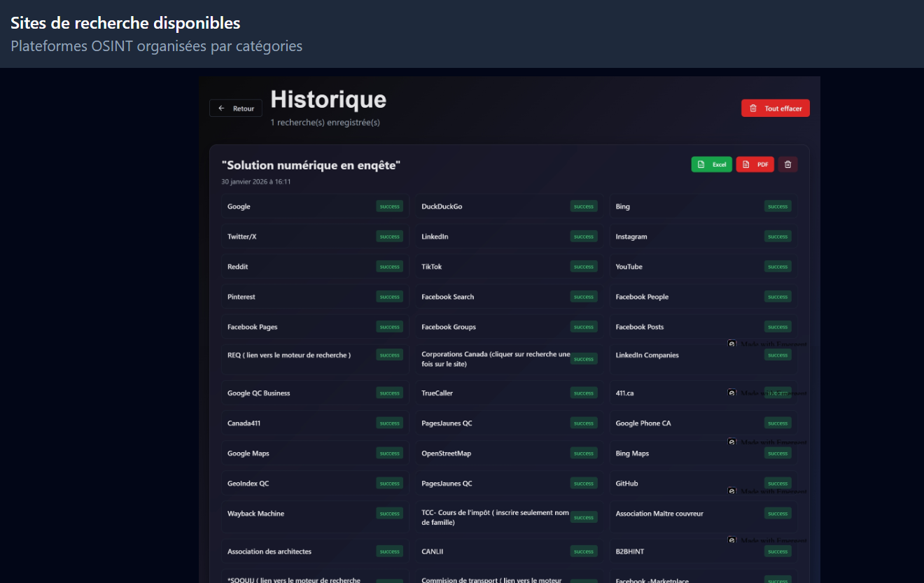Click the PDF document icon to export

point(745,164)
